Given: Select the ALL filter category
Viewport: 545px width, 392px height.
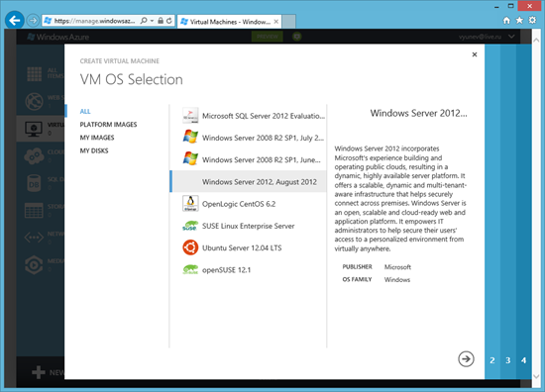Looking at the screenshot, I should click(85, 112).
